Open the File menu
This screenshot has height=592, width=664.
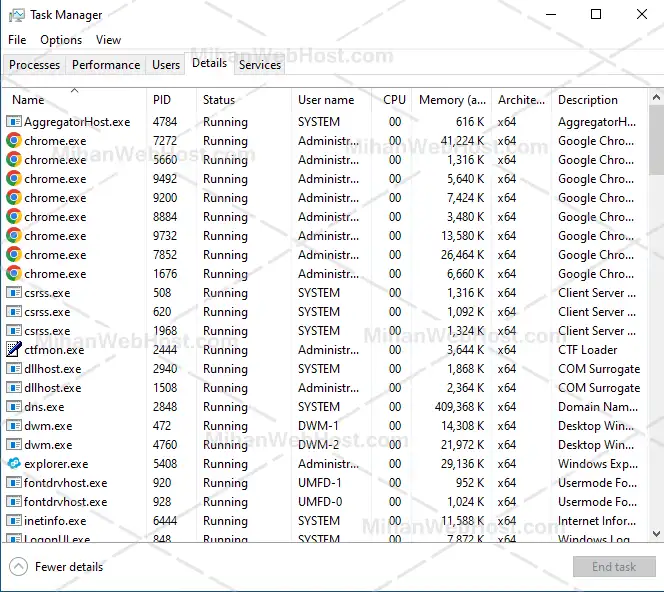[17, 40]
